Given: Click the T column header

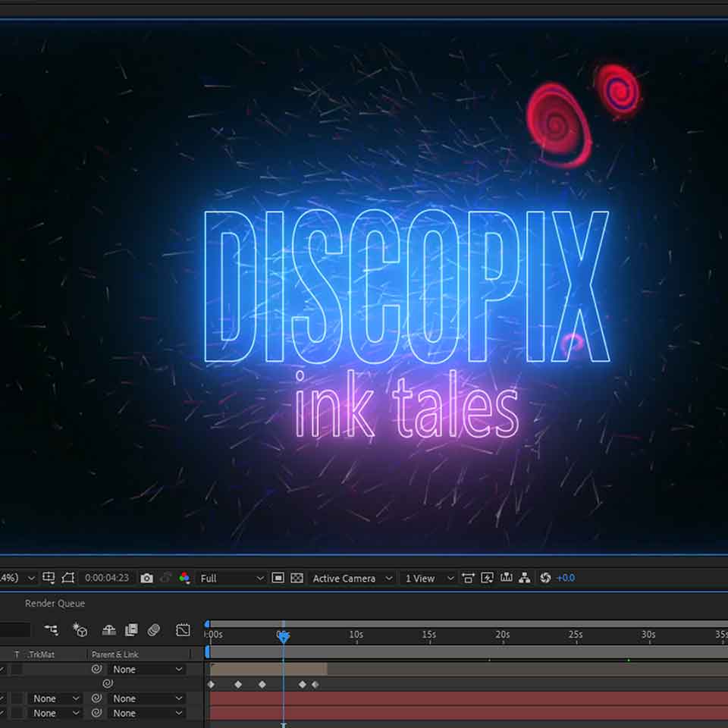Looking at the screenshot, I should tap(17, 654).
